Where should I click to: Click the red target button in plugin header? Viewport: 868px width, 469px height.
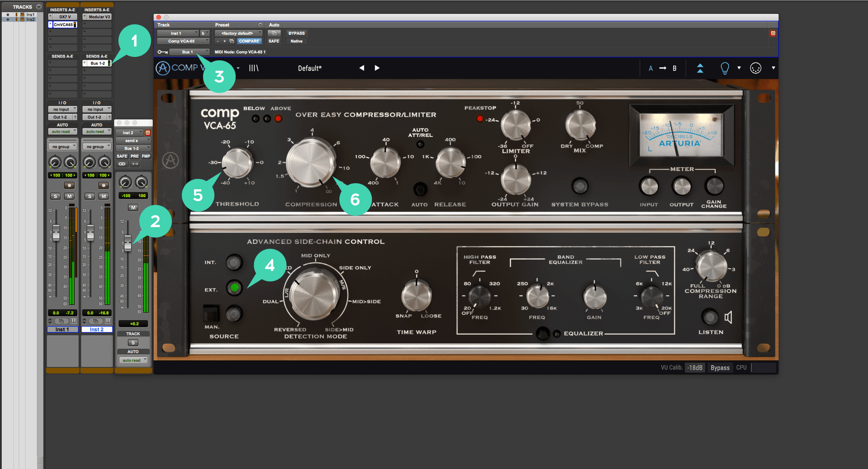(773, 33)
